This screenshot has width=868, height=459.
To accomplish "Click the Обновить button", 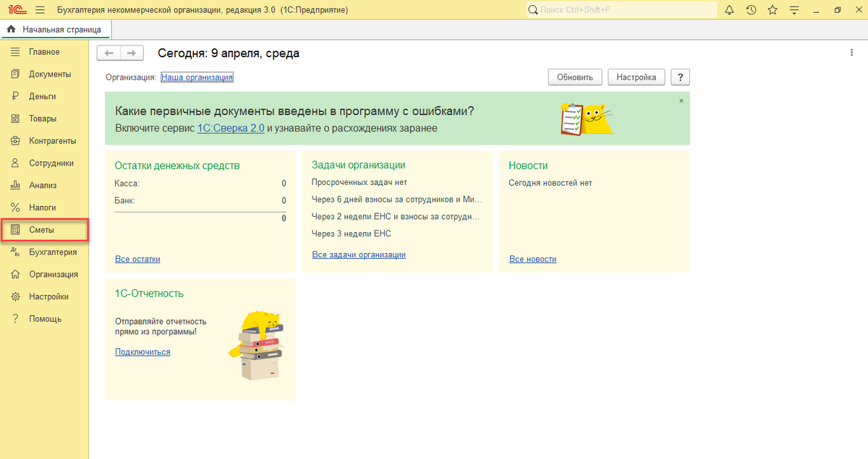I will click(x=575, y=77).
